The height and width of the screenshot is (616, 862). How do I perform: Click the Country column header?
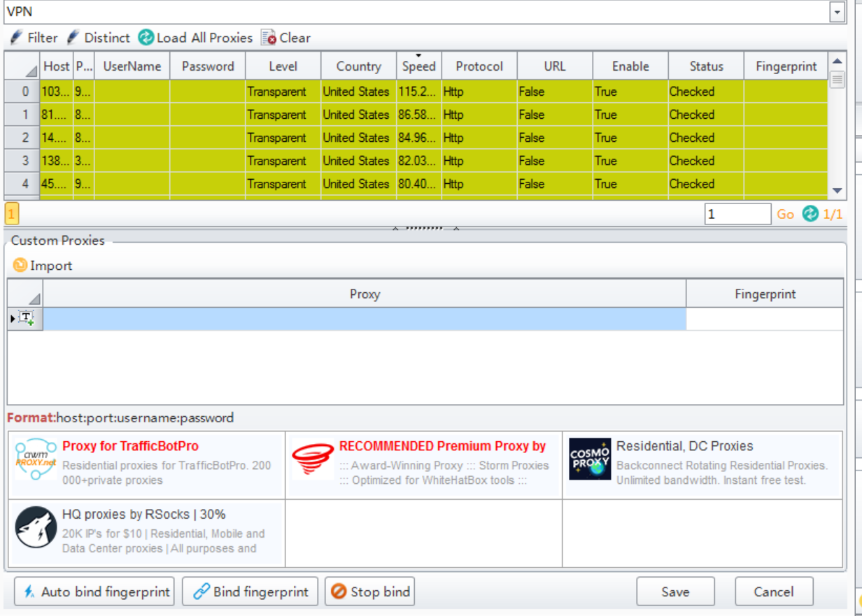[358, 66]
